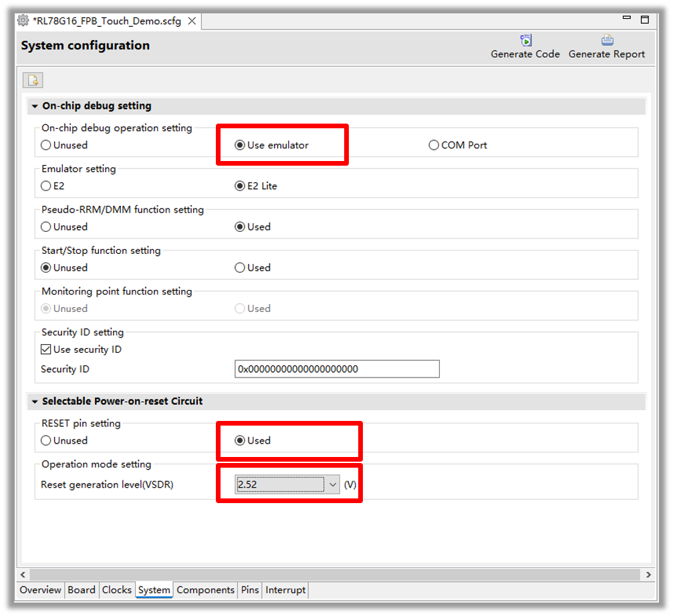Screen dimensions: 673x616
Task: Select COM Port debug operation
Action: coord(434,145)
